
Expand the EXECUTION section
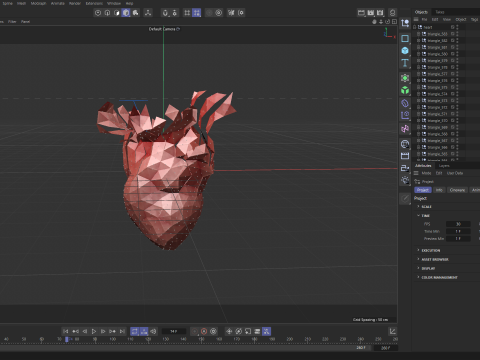point(418,250)
